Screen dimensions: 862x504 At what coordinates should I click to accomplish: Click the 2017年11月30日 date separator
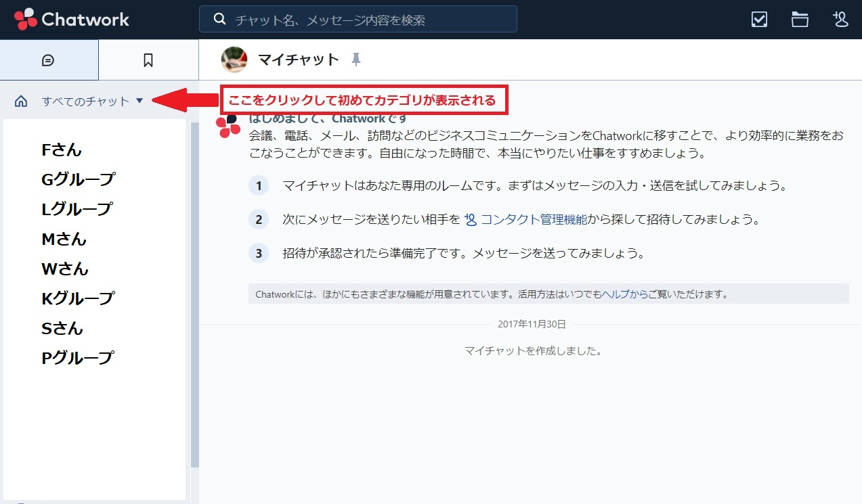coord(532,324)
